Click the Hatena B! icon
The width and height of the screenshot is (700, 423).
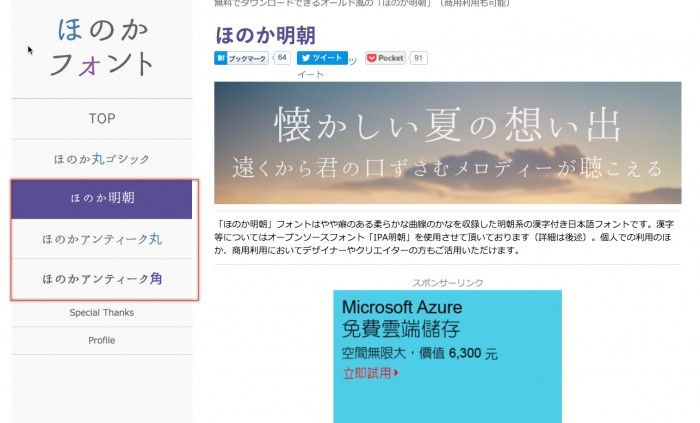click(221, 58)
